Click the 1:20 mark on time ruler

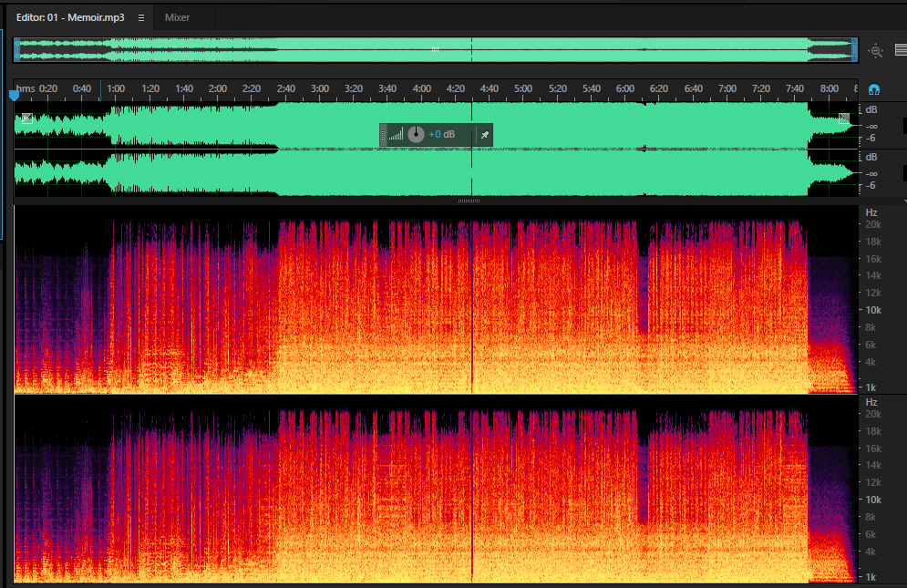(x=150, y=88)
